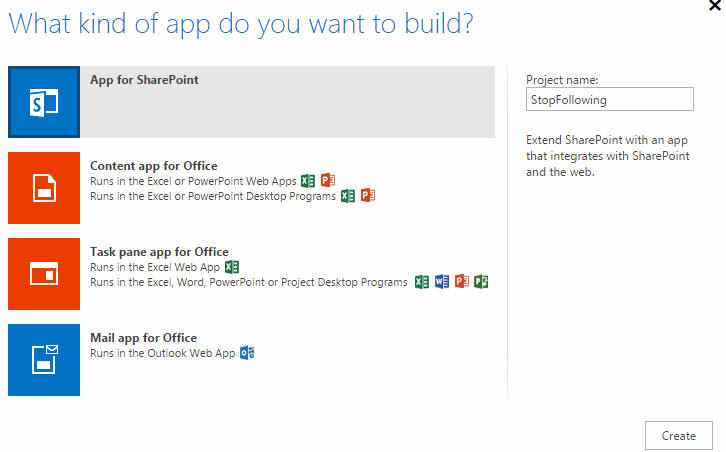
Task: Choose the Task pane app tile icon
Action: 44,273
